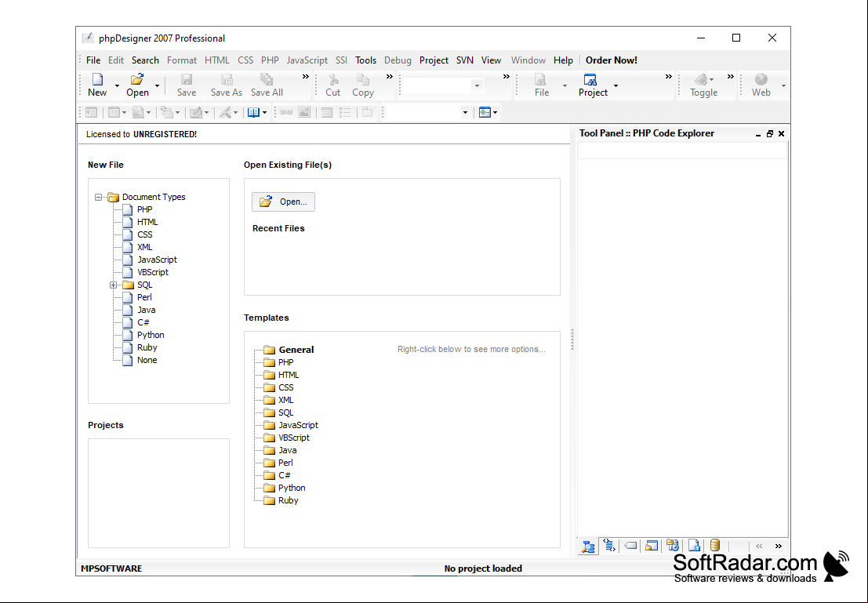Open the SVN menu
This screenshot has width=868, height=603.
[465, 60]
